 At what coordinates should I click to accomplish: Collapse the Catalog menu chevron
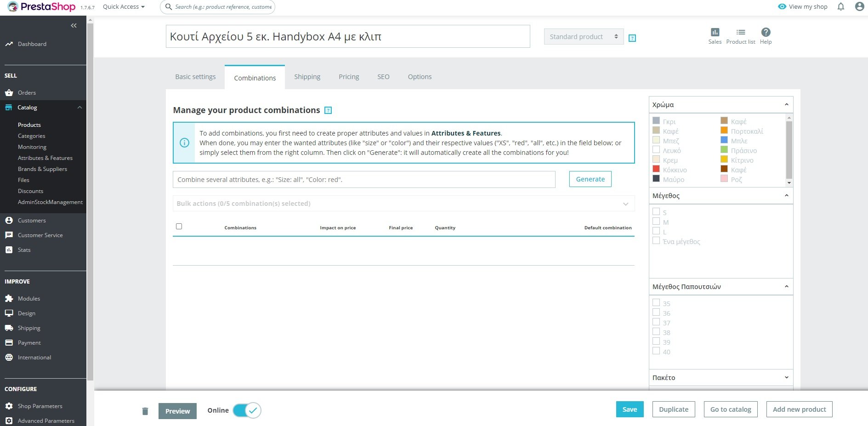click(x=79, y=108)
